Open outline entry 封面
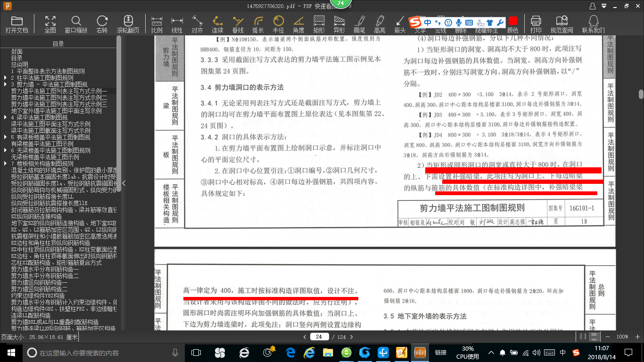 coord(17,51)
